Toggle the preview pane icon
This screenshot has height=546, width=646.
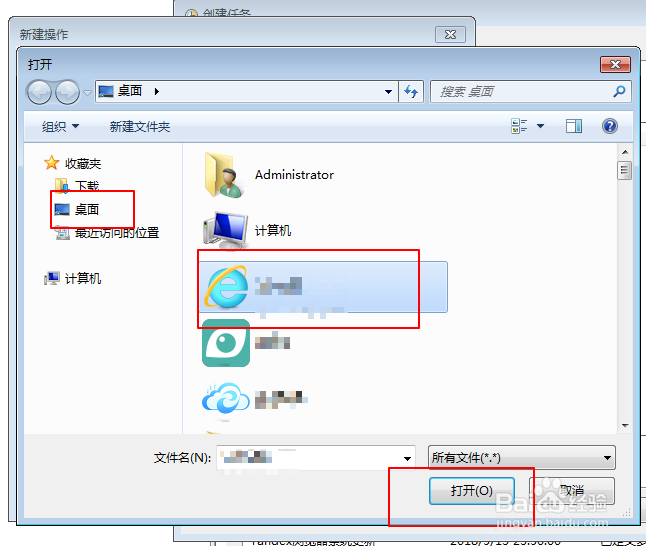[573, 126]
